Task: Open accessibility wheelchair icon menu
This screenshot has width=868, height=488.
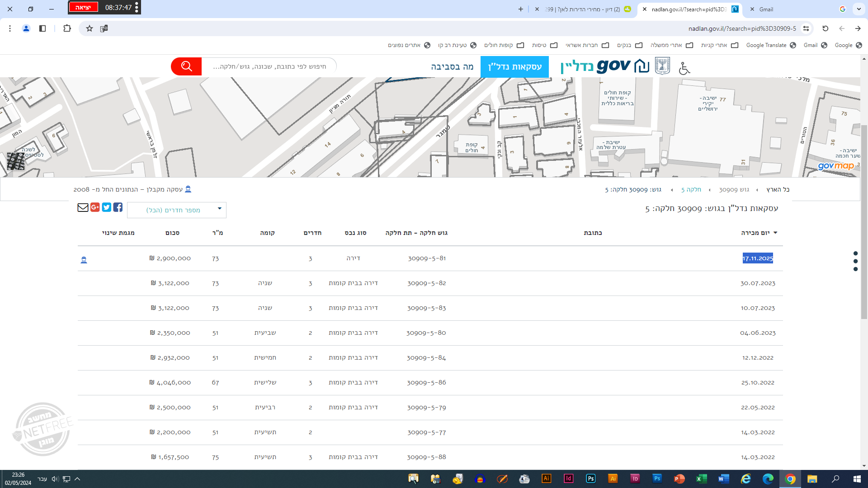Action: (684, 68)
